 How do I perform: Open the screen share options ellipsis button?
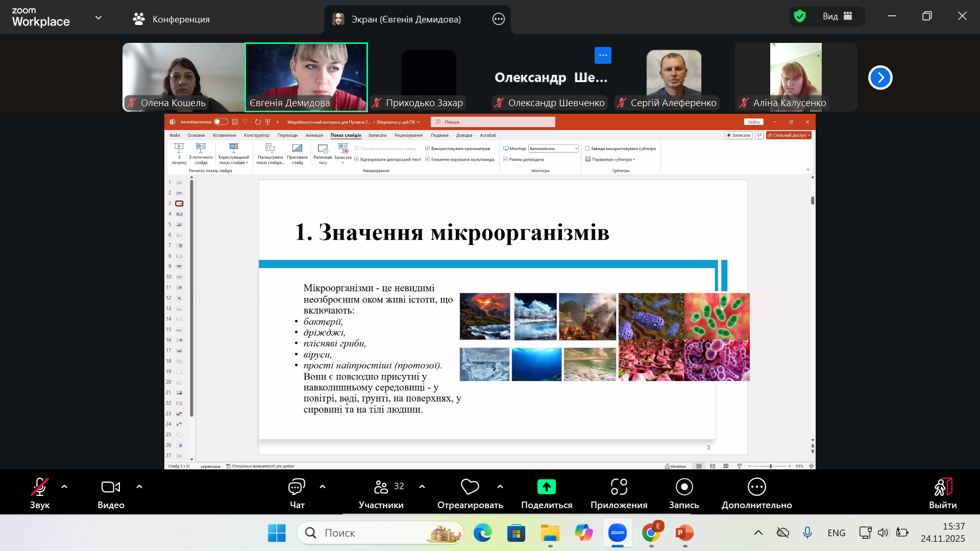click(x=498, y=19)
